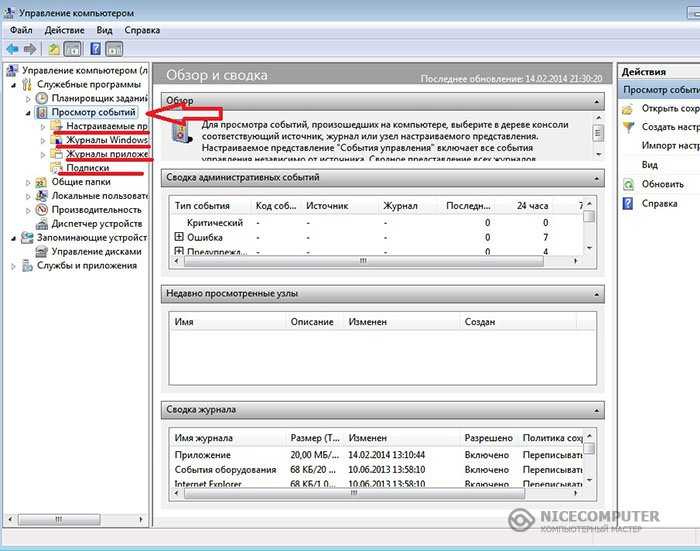Toggle the console tree pane toolbar icon

[x=73, y=49]
